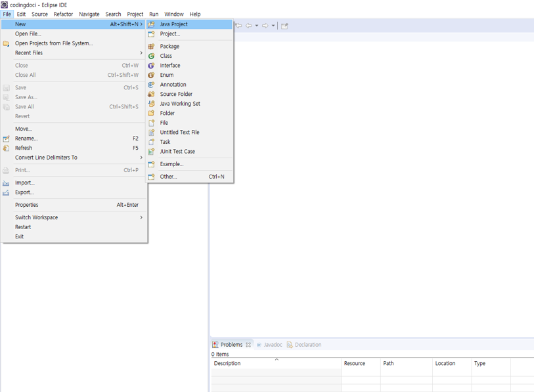The image size is (534, 392).
Task: Click the Java Project icon in New submenu
Action: pos(151,24)
